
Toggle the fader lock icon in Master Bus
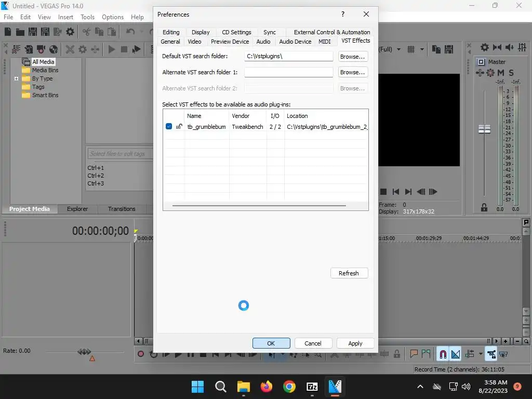(484, 208)
